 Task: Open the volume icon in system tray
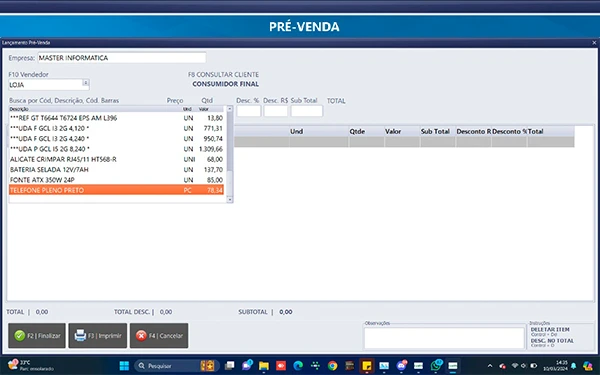pos(524,366)
